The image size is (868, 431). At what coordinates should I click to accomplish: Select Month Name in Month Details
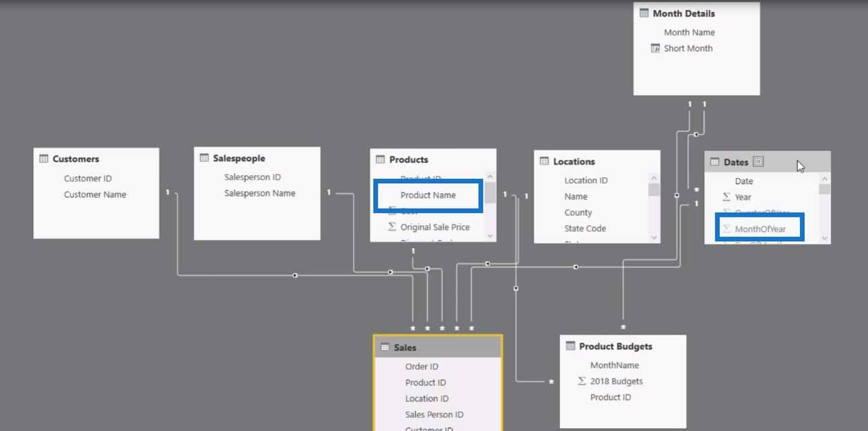pos(689,32)
